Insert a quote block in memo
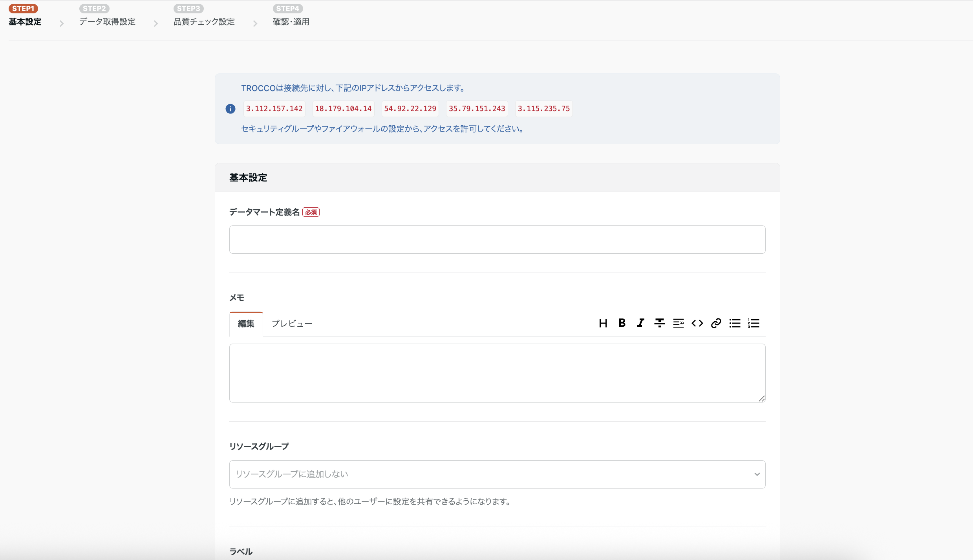Screen dimensions: 973x560 (x=679, y=323)
